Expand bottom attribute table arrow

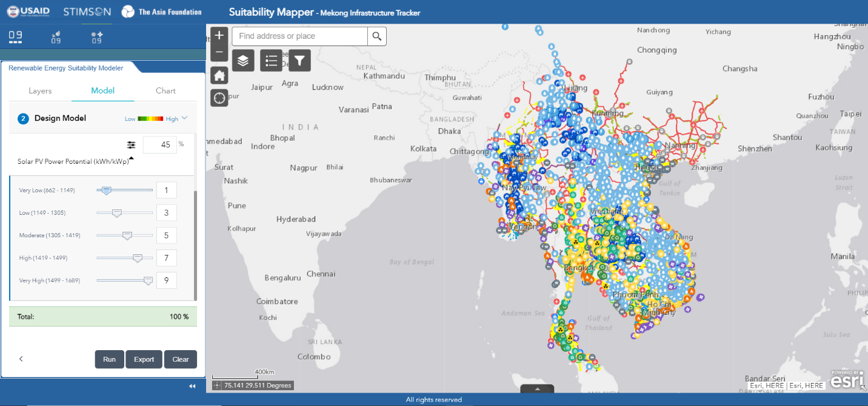(536, 389)
